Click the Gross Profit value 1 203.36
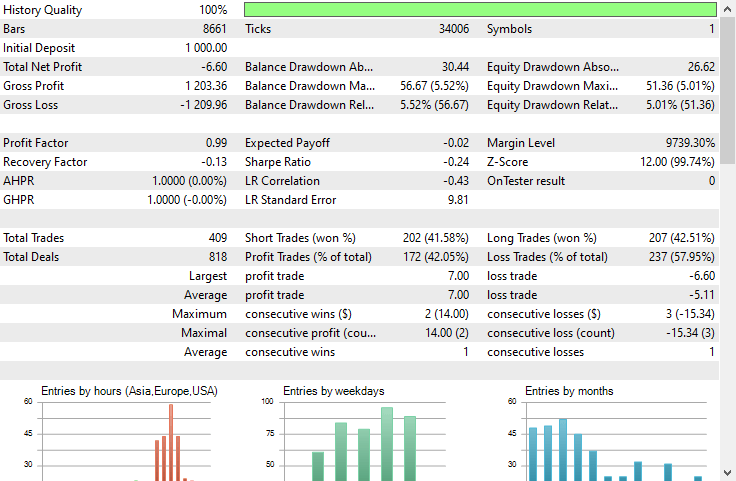736x481 pixels. click(206, 86)
